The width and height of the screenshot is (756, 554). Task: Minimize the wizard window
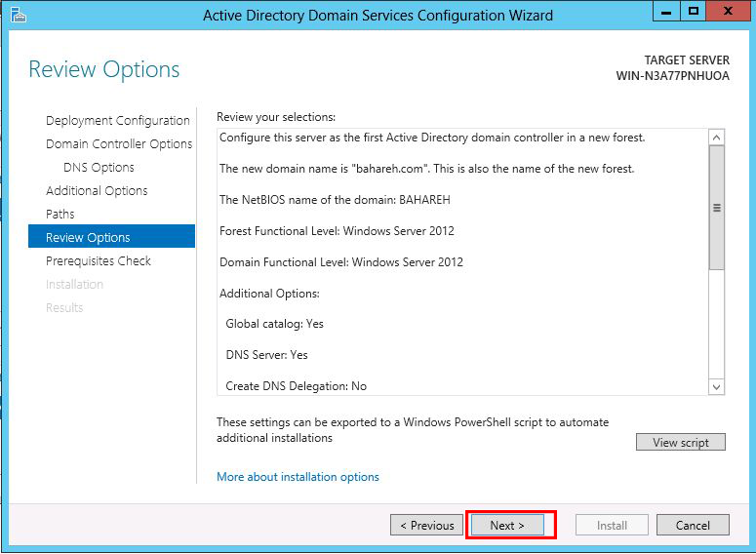[666, 11]
